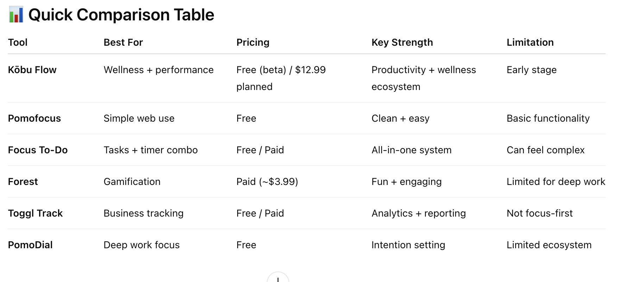The width and height of the screenshot is (644, 282).
Task: Click the Forest price cell Paid (~$3.99)
Action: tap(267, 182)
